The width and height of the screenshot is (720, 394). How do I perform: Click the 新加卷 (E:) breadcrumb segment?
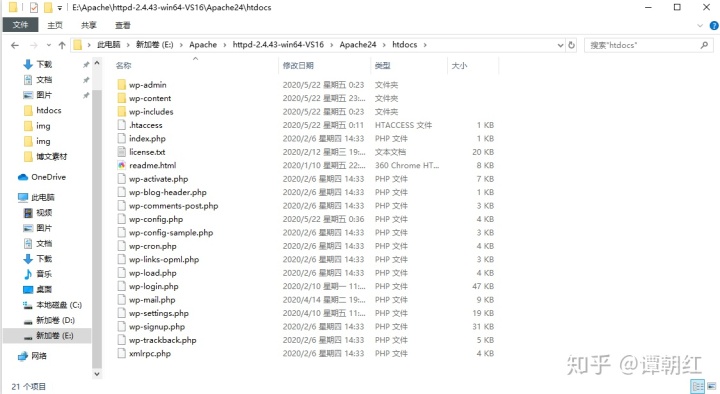[x=154, y=45]
